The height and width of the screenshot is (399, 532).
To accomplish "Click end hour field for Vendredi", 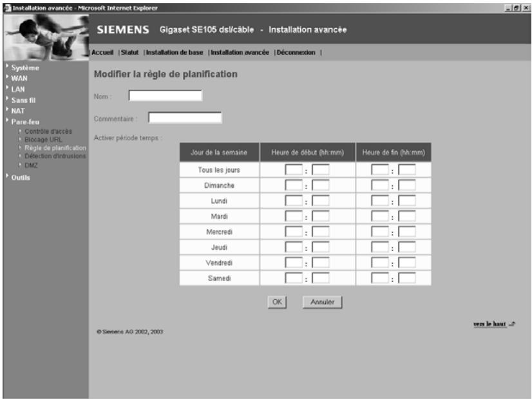I will click(x=380, y=263).
